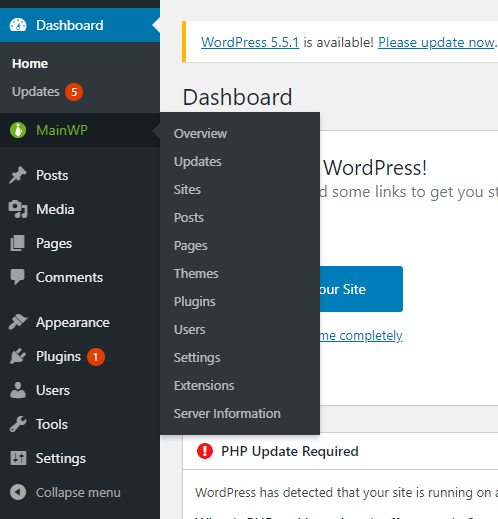Click the Comments speech bubble icon
This screenshot has height=519, width=498.
[x=18, y=277]
